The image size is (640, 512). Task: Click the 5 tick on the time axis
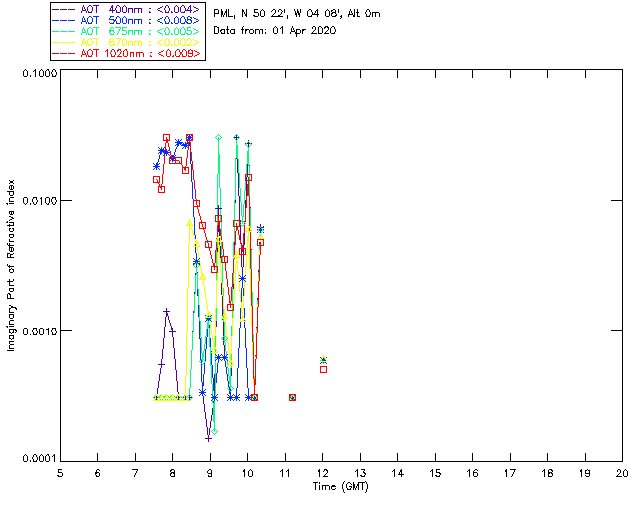(60, 472)
